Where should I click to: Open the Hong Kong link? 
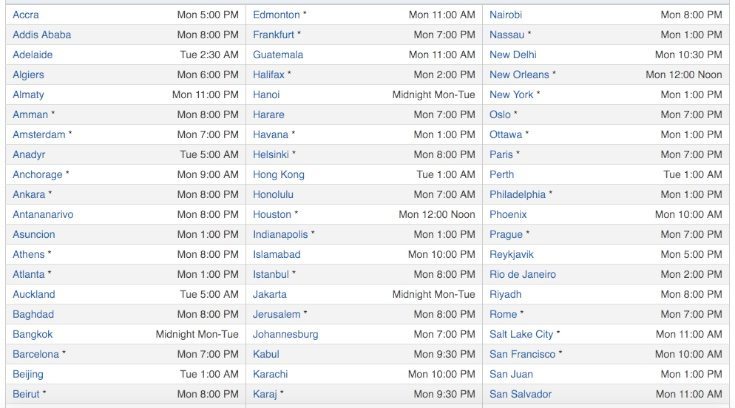(x=278, y=174)
